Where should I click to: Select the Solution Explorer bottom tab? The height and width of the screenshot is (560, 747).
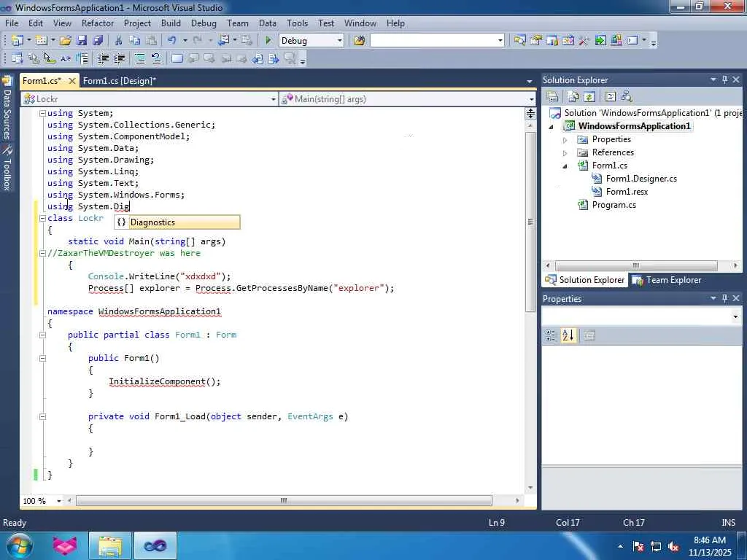click(585, 280)
